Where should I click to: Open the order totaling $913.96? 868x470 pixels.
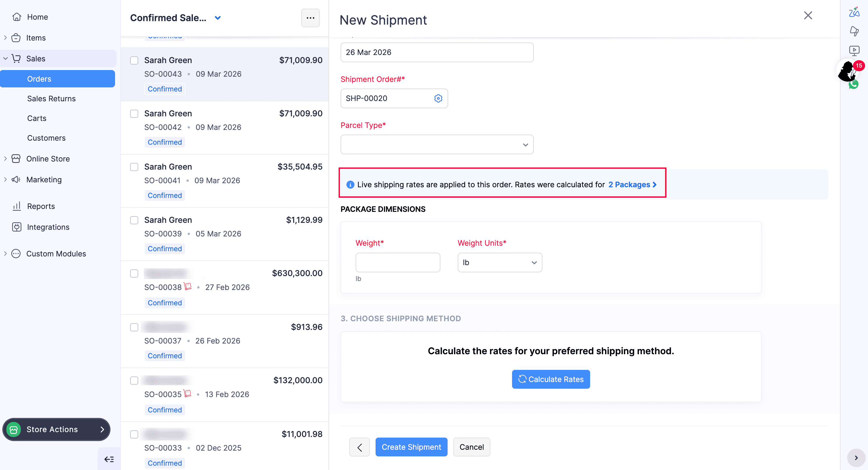tap(225, 341)
